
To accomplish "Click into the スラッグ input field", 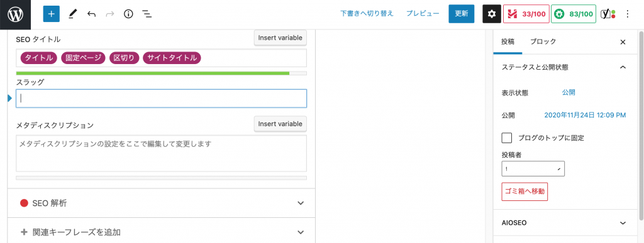I will pyautogui.click(x=162, y=99).
